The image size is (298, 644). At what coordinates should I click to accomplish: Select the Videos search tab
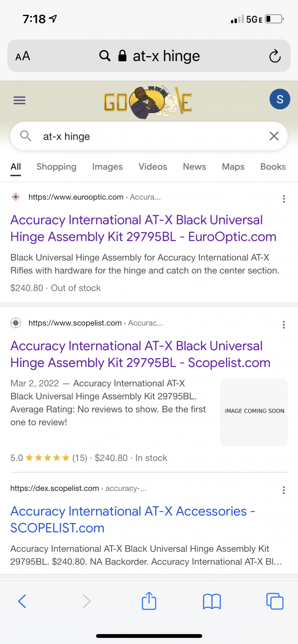coord(153,167)
